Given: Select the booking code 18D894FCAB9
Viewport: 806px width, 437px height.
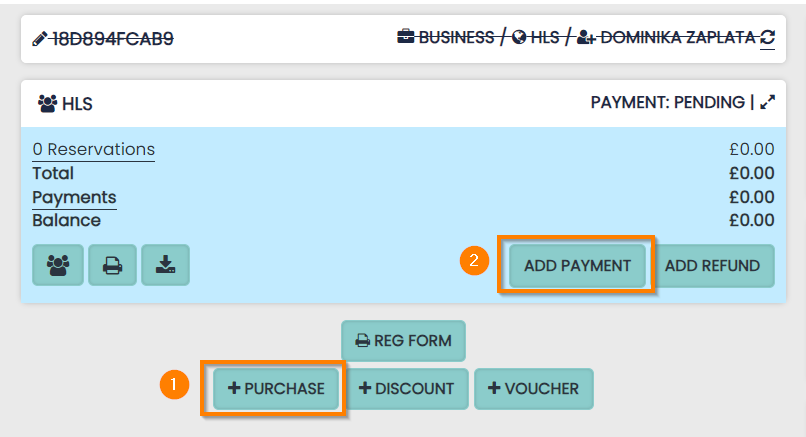Looking at the screenshot, I should click(112, 39).
